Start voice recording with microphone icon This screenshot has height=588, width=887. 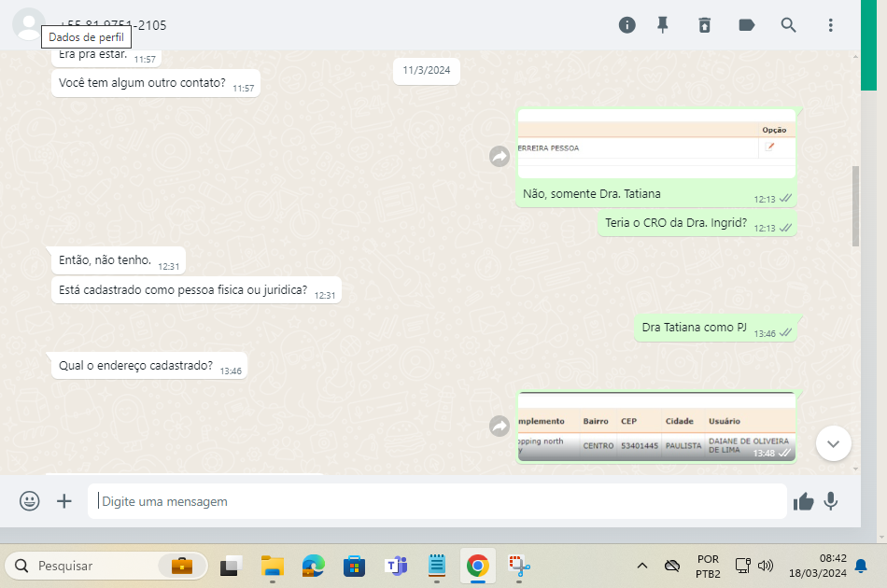pos(830,501)
